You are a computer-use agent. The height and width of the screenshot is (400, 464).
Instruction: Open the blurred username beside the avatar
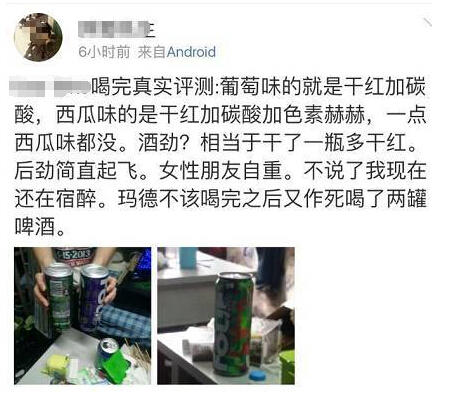click(x=117, y=29)
